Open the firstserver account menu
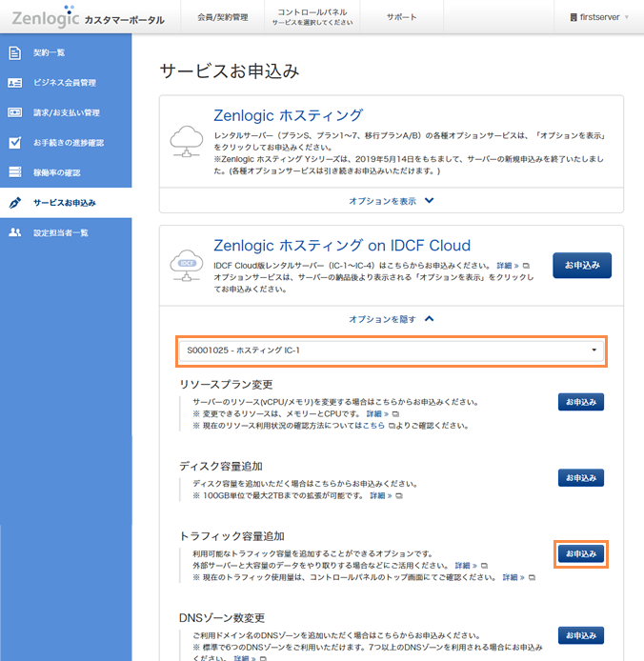The width and height of the screenshot is (644, 661). (598, 17)
